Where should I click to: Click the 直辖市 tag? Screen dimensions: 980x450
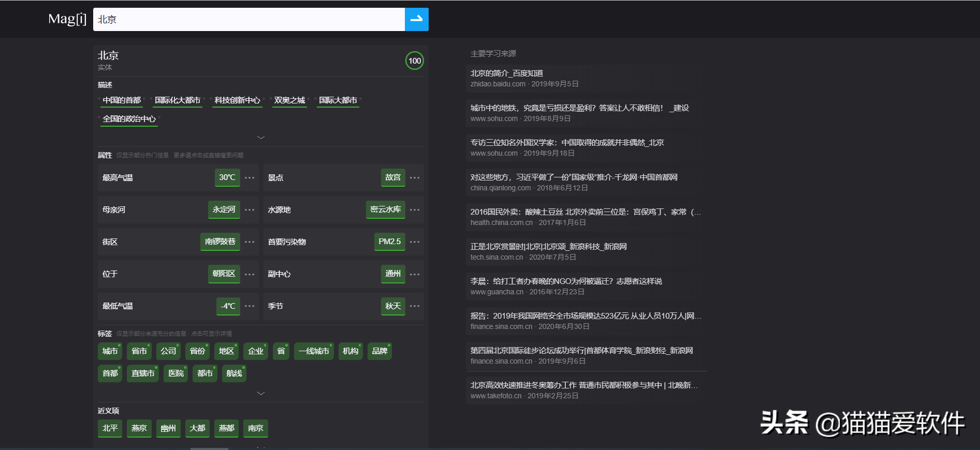pos(143,373)
